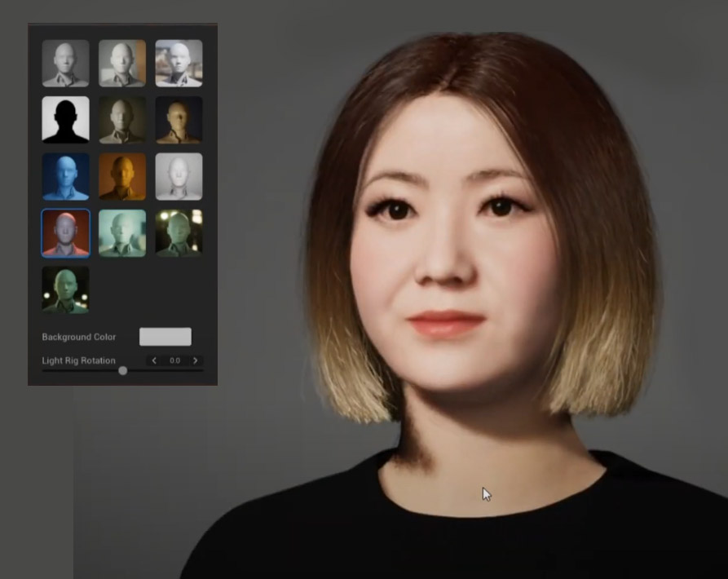
Task: Choose the teal mint lighting preset
Action: [x=122, y=233]
